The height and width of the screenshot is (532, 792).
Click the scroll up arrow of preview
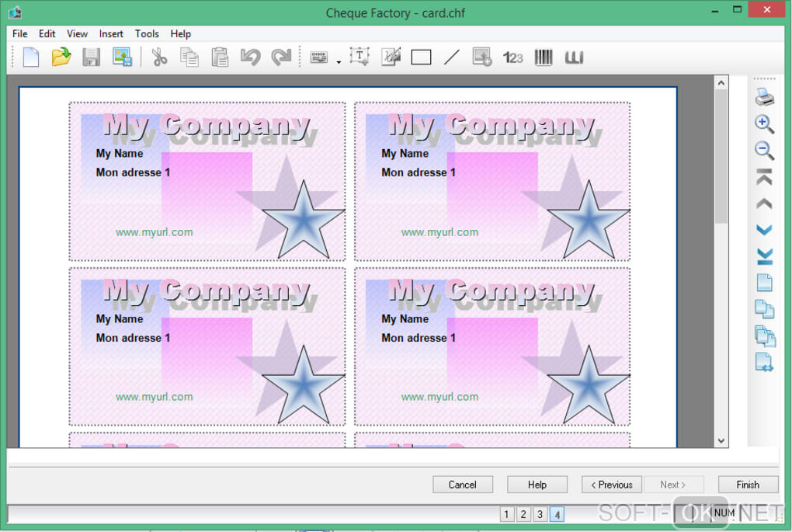click(721, 83)
